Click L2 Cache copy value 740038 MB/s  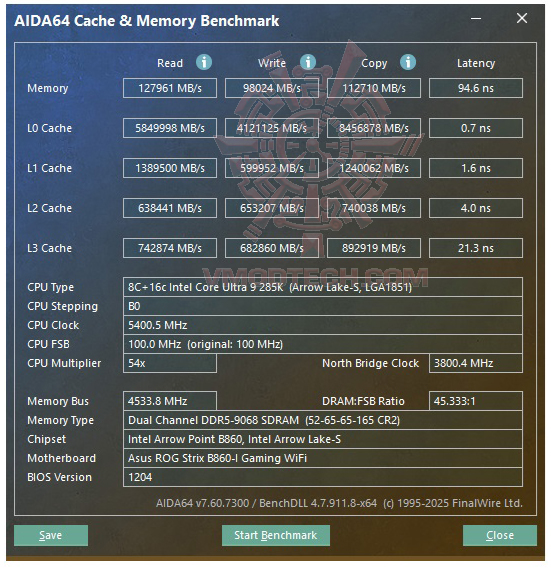click(x=374, y=208)
